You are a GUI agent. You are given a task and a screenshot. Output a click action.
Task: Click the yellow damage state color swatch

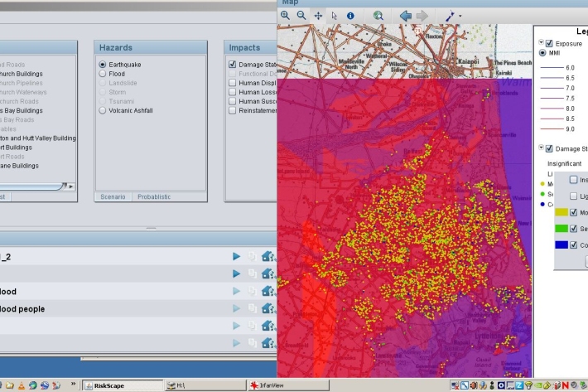(561, 212)
